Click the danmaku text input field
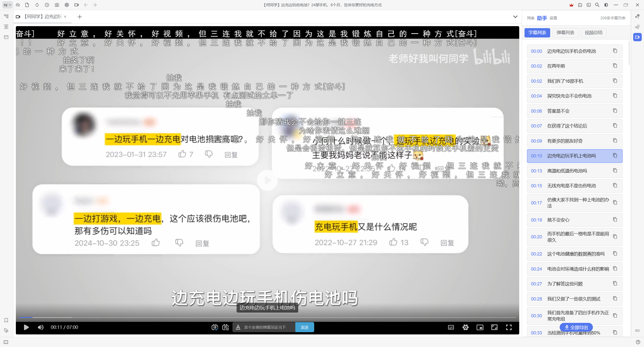Image resolution: width=644 pixels, height=347 pixels. 267,327
